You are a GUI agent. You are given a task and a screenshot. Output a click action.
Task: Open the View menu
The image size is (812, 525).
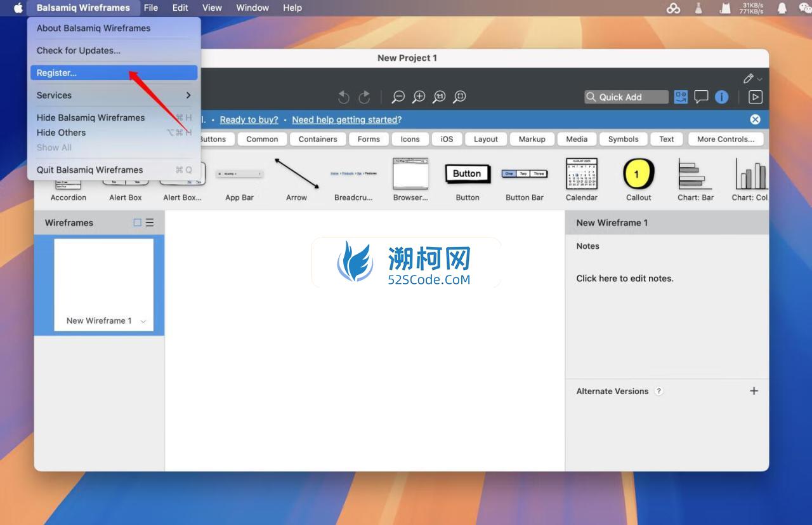pos(212,8)
